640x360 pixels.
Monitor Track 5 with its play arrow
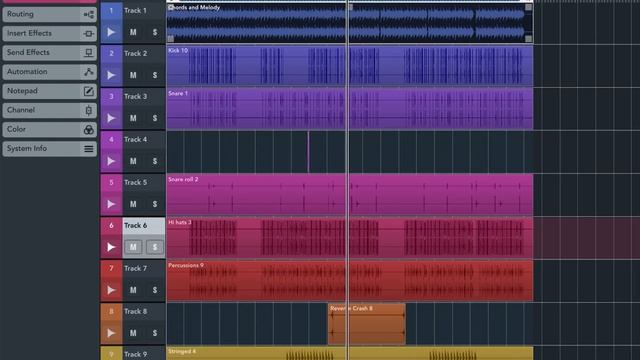[111, 204]
